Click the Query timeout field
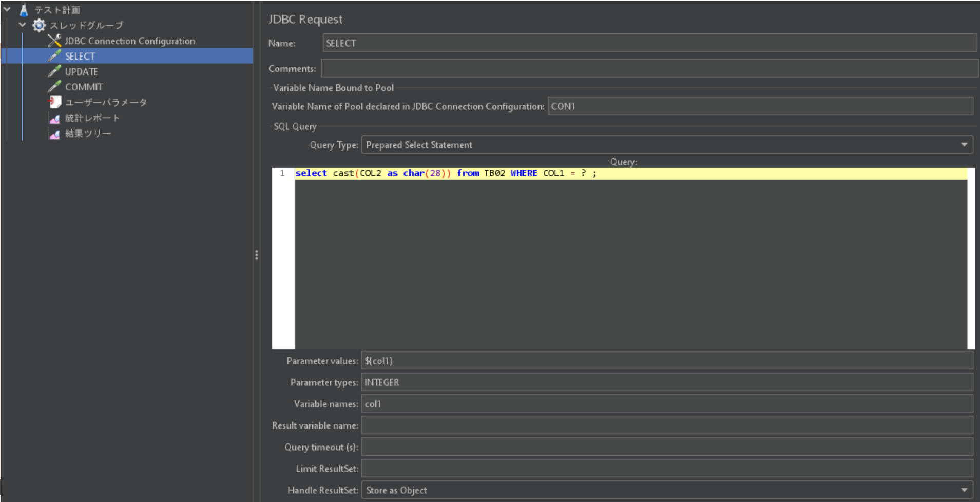The height and width of the screenshot is (502, 980). point(667,447)
